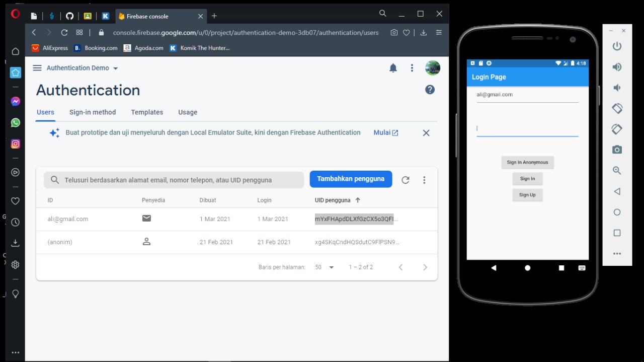Activate emulator zoom tool
644x362 pixels.
(617, 171)
